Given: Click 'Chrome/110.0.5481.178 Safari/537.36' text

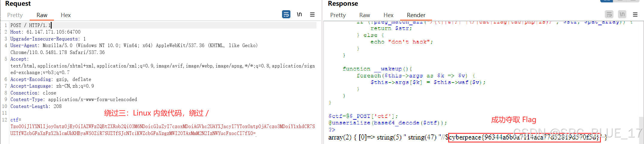Looking at the screenshot, I should [57, 52].
